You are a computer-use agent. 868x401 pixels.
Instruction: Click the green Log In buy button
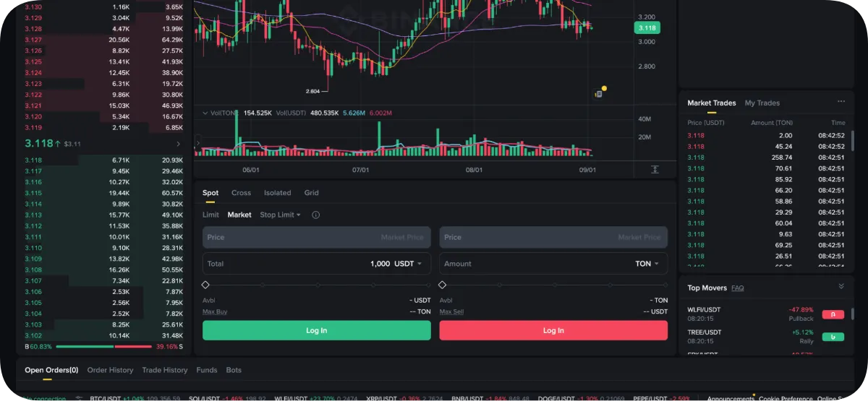click(317, 330)
